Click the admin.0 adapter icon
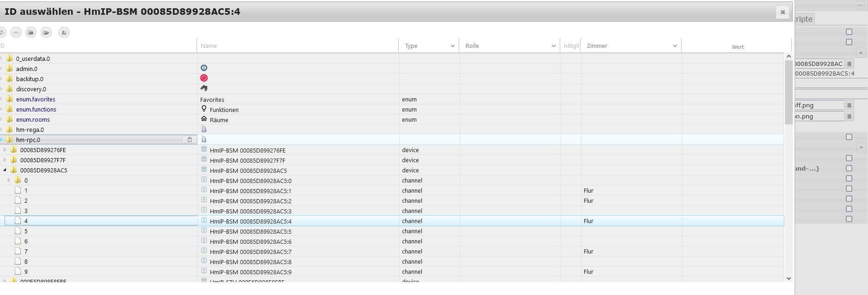 (x=204, y=68)
